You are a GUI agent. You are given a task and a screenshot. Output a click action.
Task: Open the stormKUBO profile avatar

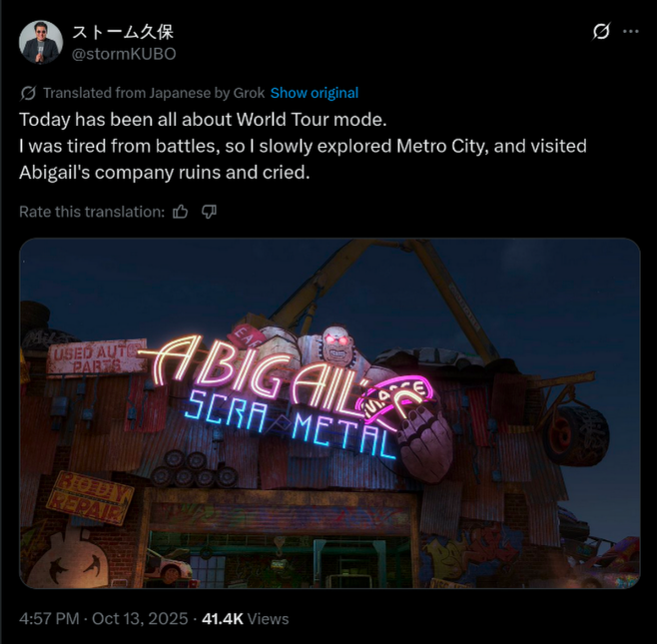pyautogui.click(x=41, y=42)
